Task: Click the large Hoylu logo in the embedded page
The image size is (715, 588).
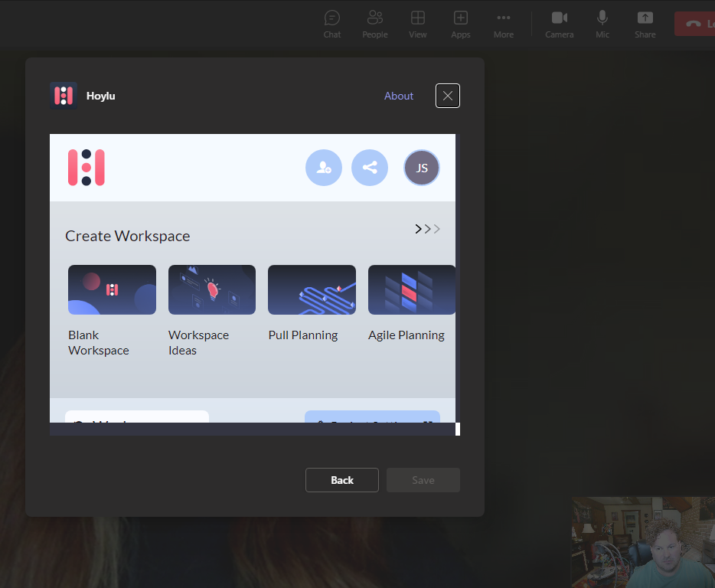Action: click(87, 168)
